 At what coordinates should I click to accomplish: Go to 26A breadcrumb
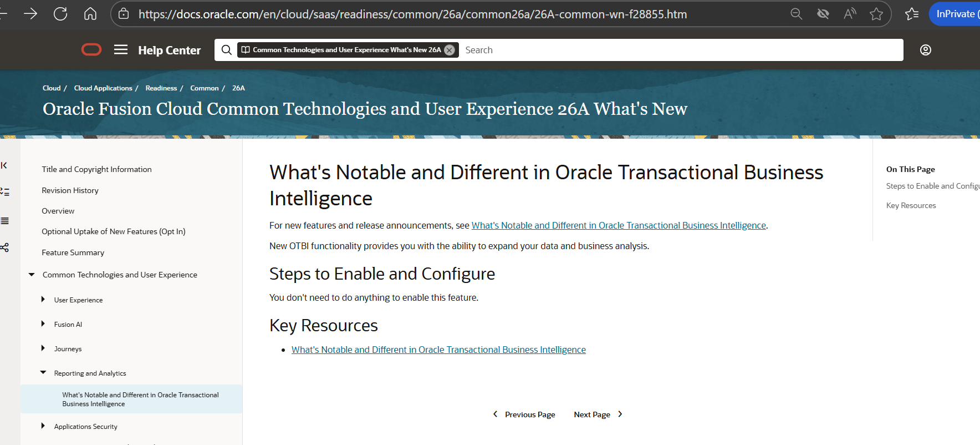coord(238,88)
